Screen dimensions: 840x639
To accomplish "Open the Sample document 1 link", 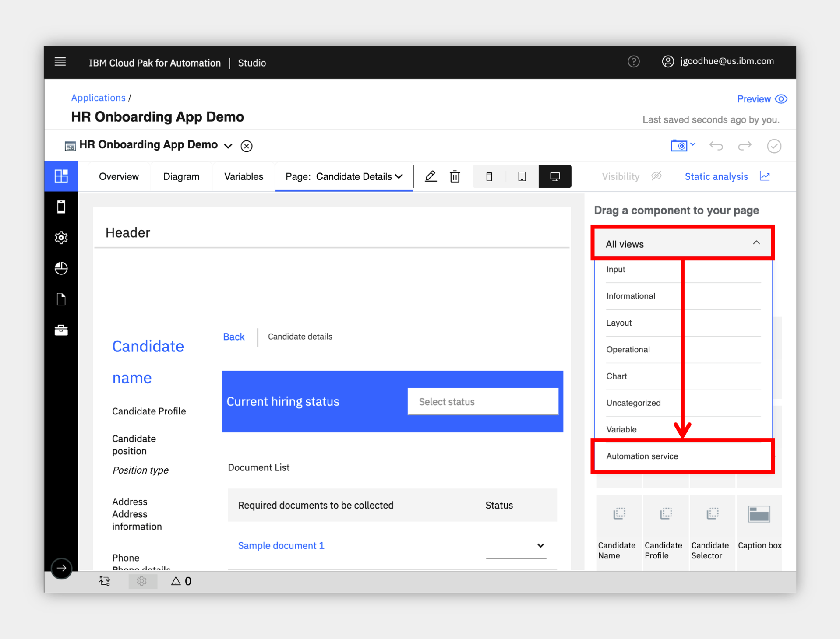I will click(x=281, y=545).
